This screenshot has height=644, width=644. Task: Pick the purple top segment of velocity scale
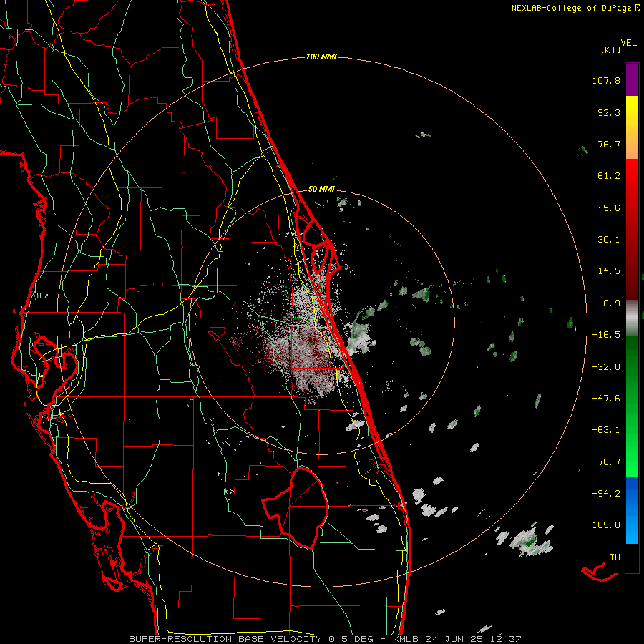pos(632,79)
